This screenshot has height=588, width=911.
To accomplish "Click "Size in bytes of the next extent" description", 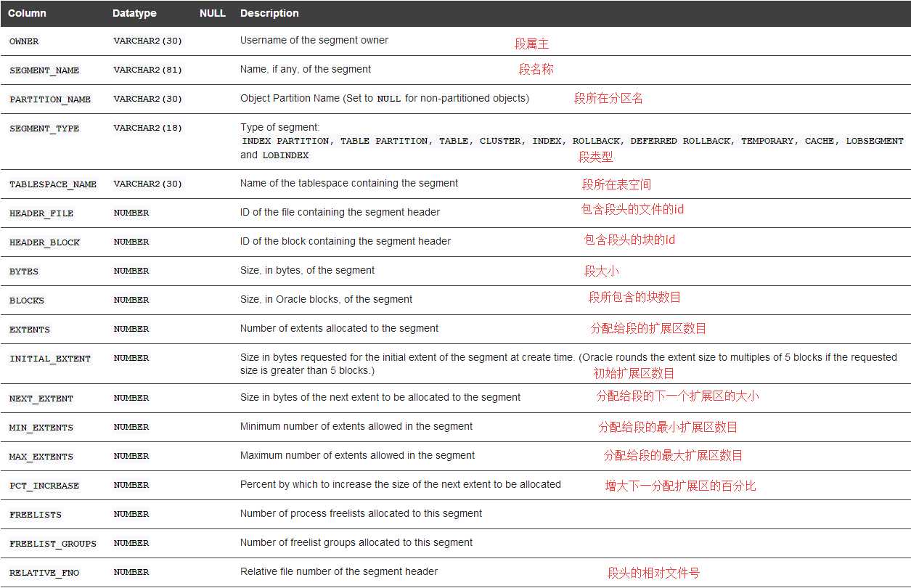I will (380, 397).
